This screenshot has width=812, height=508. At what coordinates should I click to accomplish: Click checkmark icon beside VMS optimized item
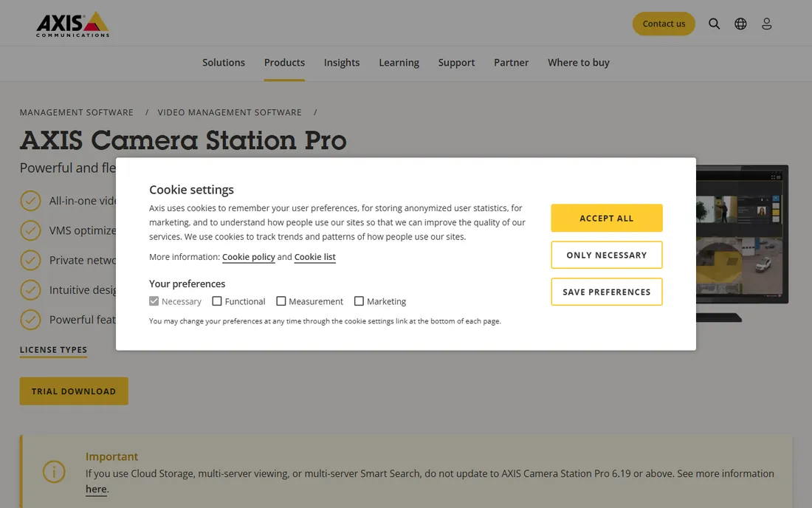click(30, 230)
